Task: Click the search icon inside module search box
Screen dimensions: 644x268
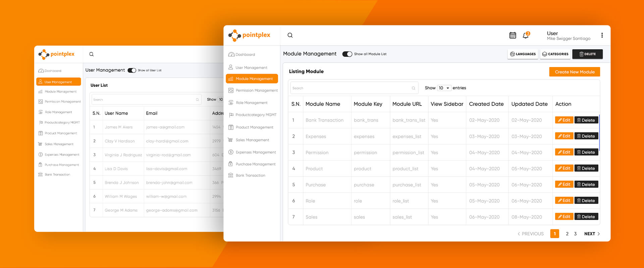Action: click(413, 88)
